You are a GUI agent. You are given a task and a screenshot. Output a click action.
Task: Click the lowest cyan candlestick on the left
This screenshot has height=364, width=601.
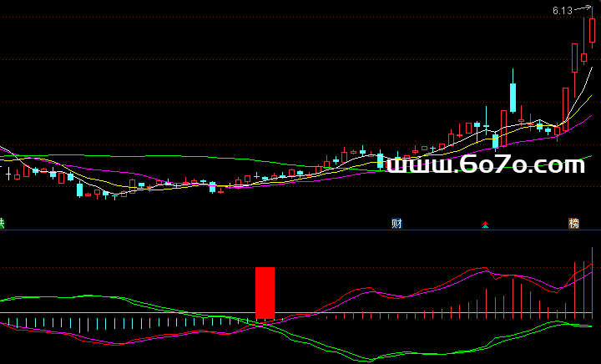click(80, 190)
